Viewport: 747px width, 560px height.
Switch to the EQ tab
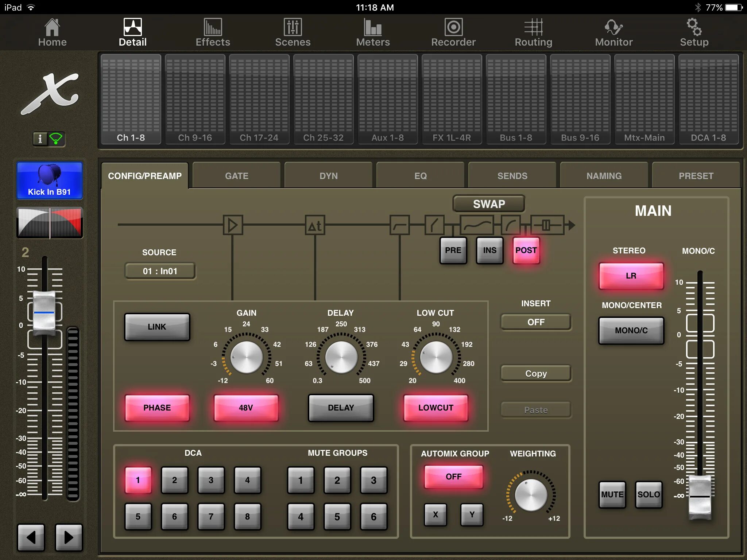(x=420, y=176)
